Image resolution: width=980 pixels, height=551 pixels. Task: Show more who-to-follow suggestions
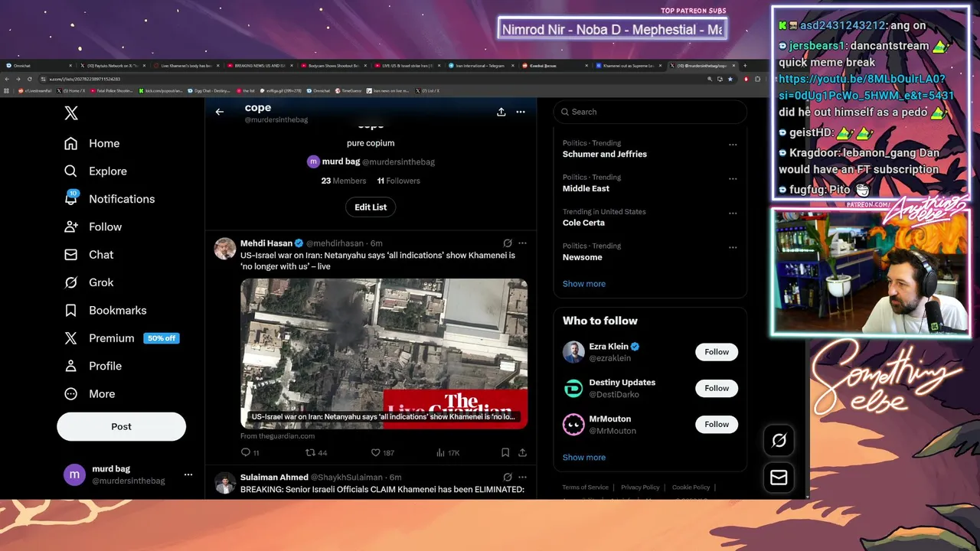[x=584, y=458]
